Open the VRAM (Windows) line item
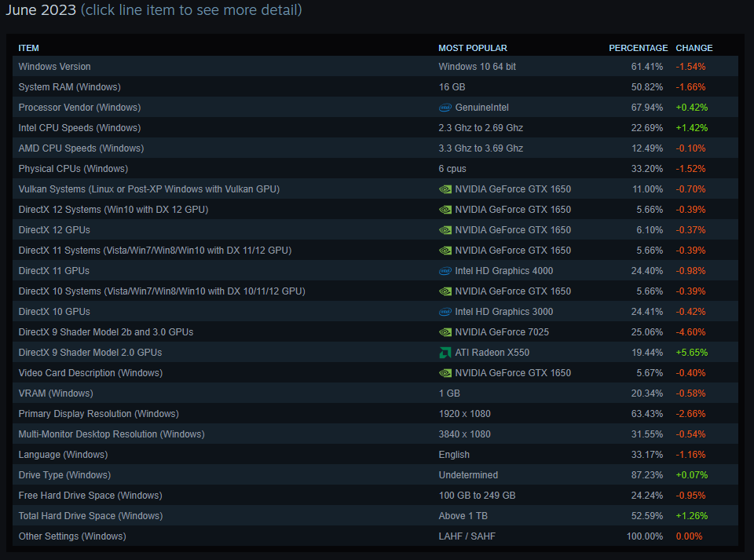 pyautogui.click(x=375, y=393)
